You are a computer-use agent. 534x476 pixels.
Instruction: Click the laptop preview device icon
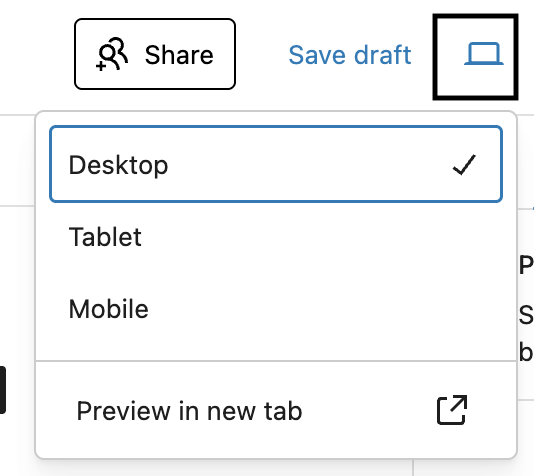click(484, 53)
